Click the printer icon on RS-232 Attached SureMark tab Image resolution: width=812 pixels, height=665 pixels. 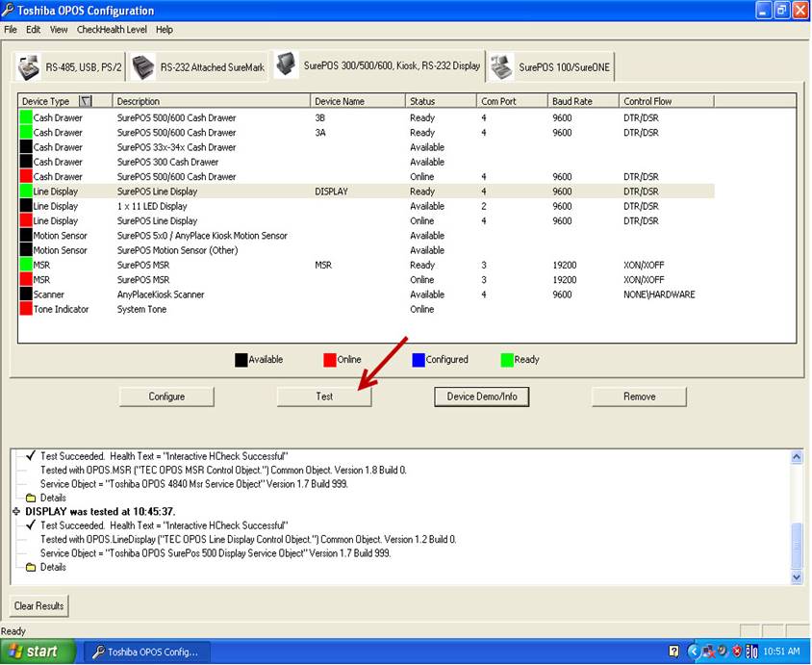(x=143, y=66)
